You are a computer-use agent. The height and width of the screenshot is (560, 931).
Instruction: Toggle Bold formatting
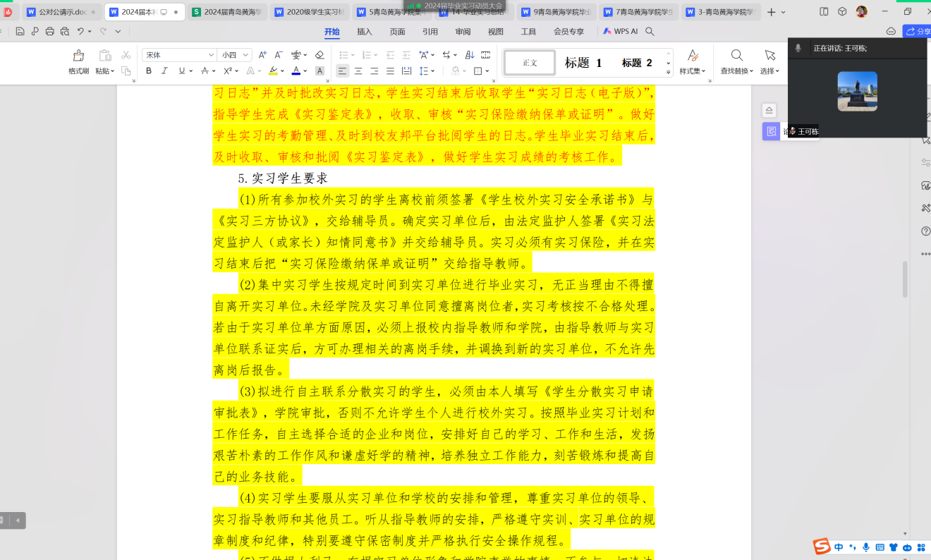pyautogui.click(x=149, y=71)
